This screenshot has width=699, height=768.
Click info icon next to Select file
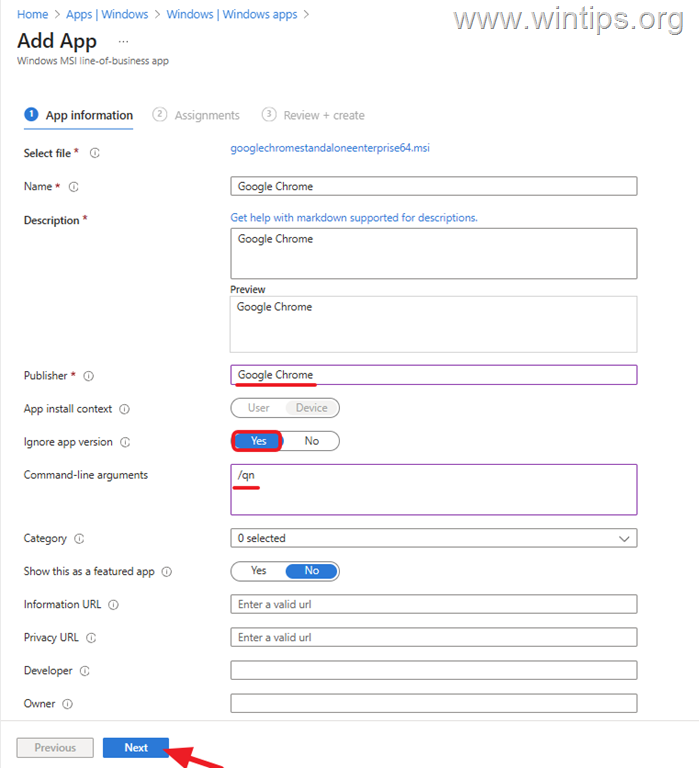click(x=95, y=153)
